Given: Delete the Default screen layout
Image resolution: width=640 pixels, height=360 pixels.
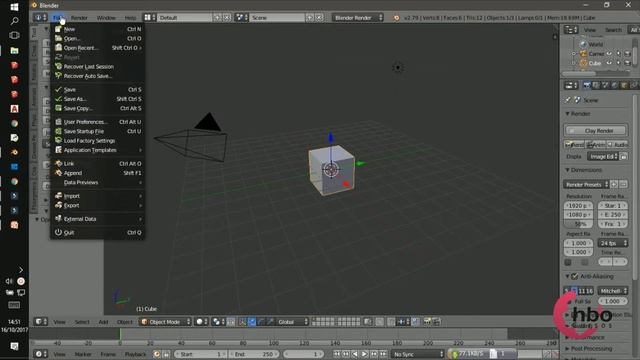Looking at the screenshot, I should 227,18.
